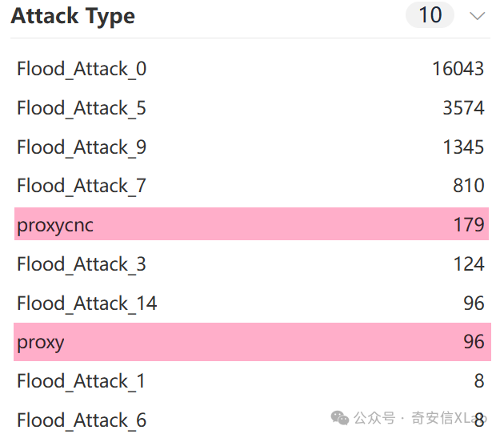
Task: Select the Flood_Attack_14 row
Action: coord(251,303)
